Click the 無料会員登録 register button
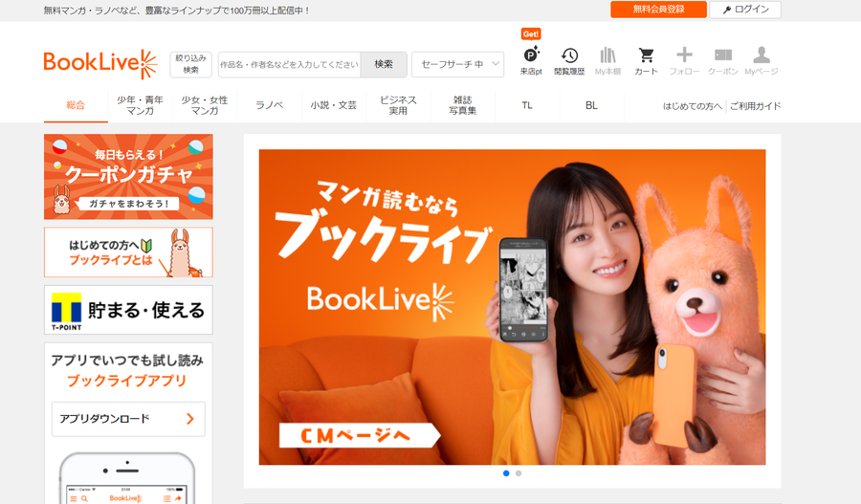861x504 pixels. (658, 10)
